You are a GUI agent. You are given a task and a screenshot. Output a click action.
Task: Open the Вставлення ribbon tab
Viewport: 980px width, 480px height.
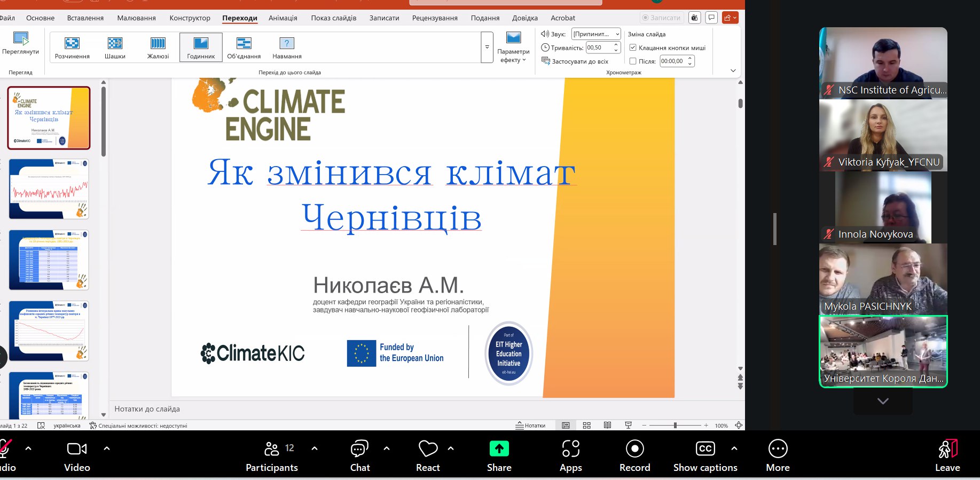tap(85, 18)
